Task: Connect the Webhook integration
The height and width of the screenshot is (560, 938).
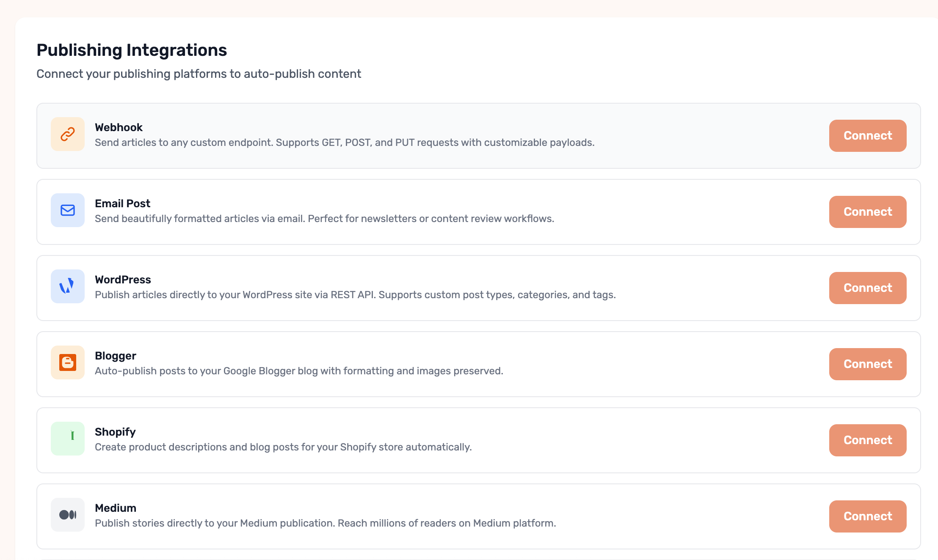Action: 868,136
